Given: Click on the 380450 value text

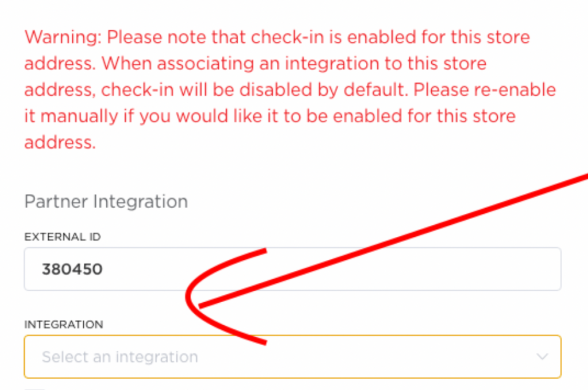Looking at the screenshot, I should pyautogui.click(x=72, y=269).
